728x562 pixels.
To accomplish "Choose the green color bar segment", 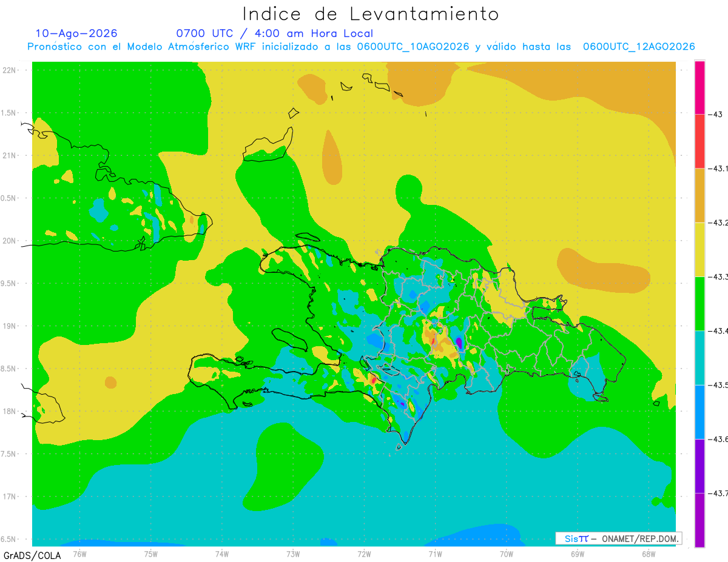I will coord(699,303).
